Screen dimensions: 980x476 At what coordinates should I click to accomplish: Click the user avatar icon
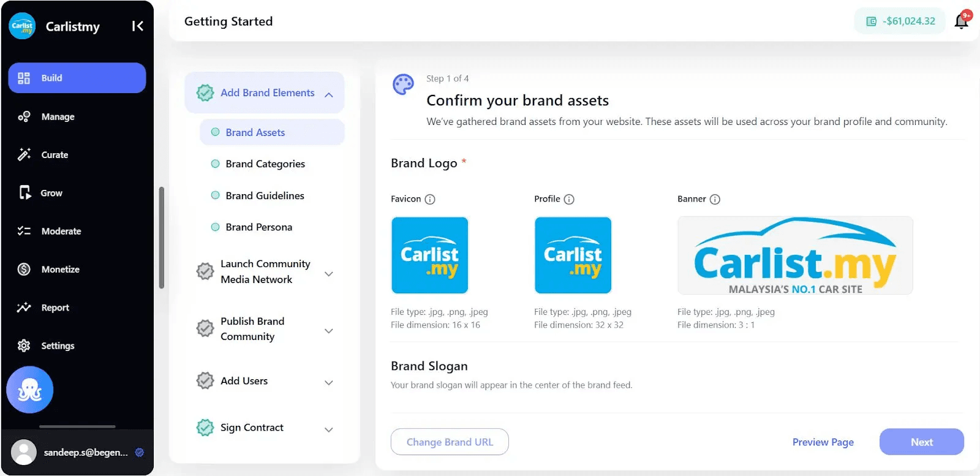point(24,452)
